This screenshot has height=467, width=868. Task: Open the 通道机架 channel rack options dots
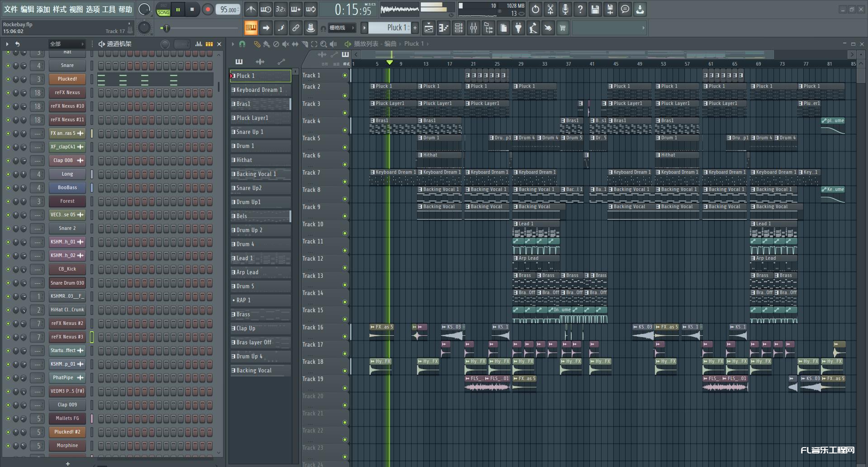pos(92,44)
